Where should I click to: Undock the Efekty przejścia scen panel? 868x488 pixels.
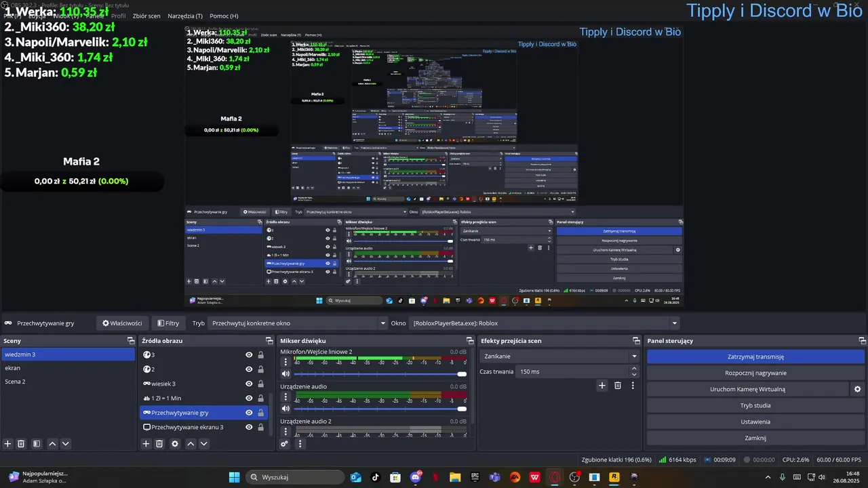[x=636, y=341]
